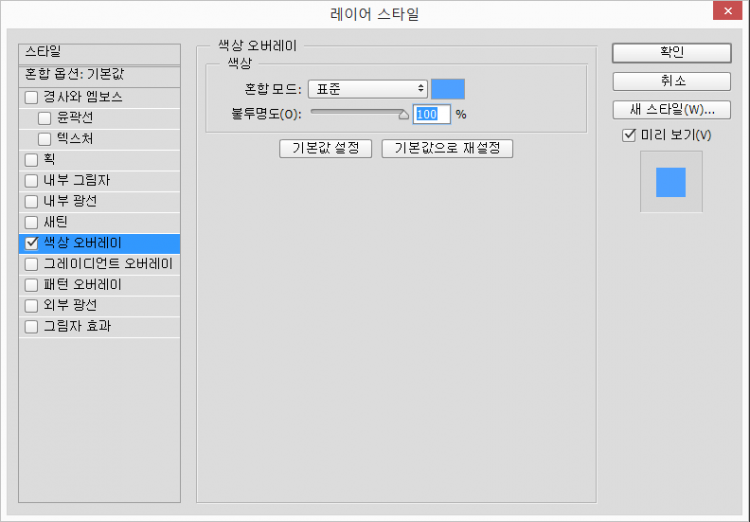Toggle the 텍스처 checkbox
This screenshot has width=750, height=522.
point(45,139)
